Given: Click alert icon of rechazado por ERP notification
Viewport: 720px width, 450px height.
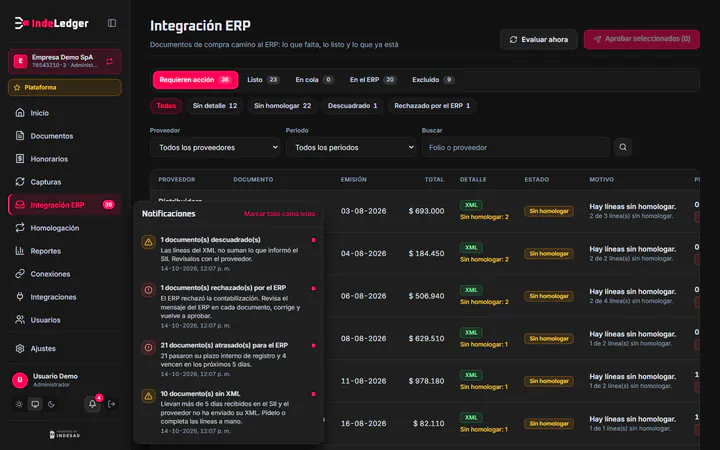Looking at the screenshot, I should [148, 290].
